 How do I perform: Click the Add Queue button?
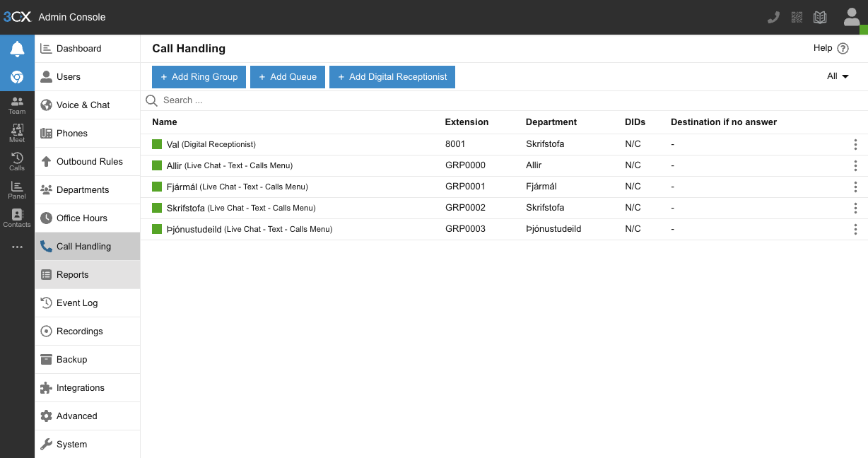click(288, 77)
